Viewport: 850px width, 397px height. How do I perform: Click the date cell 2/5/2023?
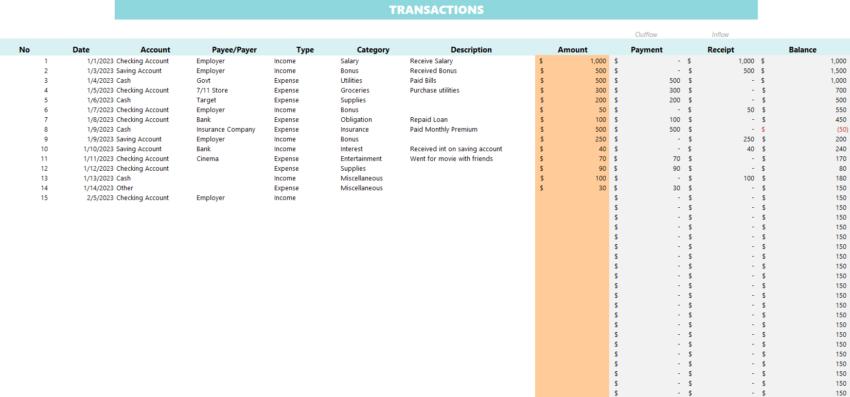coord(100,198)
